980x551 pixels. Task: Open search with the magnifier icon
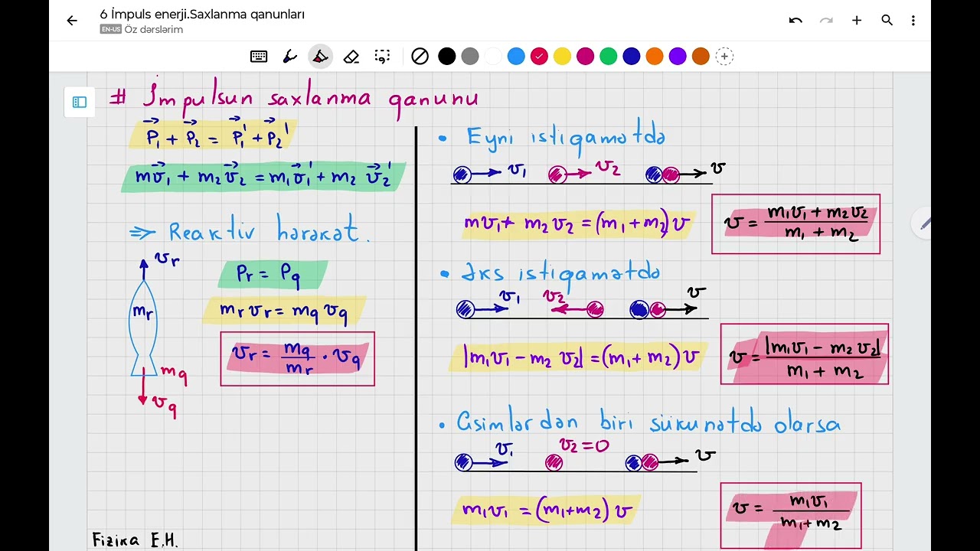[887, 21]
